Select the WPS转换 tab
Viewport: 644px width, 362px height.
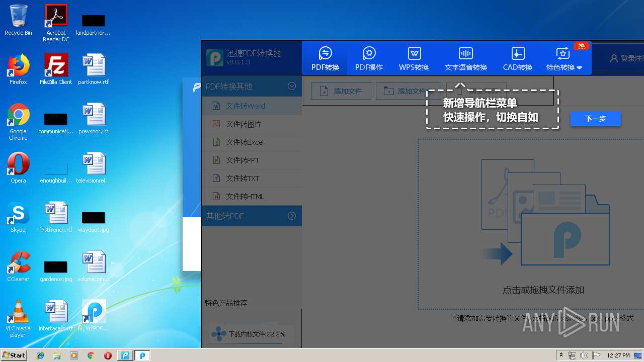point(414,58)
